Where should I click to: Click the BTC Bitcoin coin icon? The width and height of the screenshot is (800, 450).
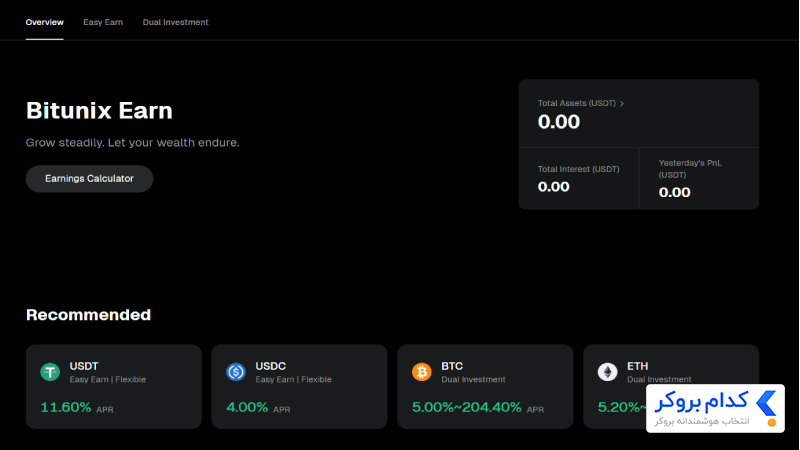[421, 372]
